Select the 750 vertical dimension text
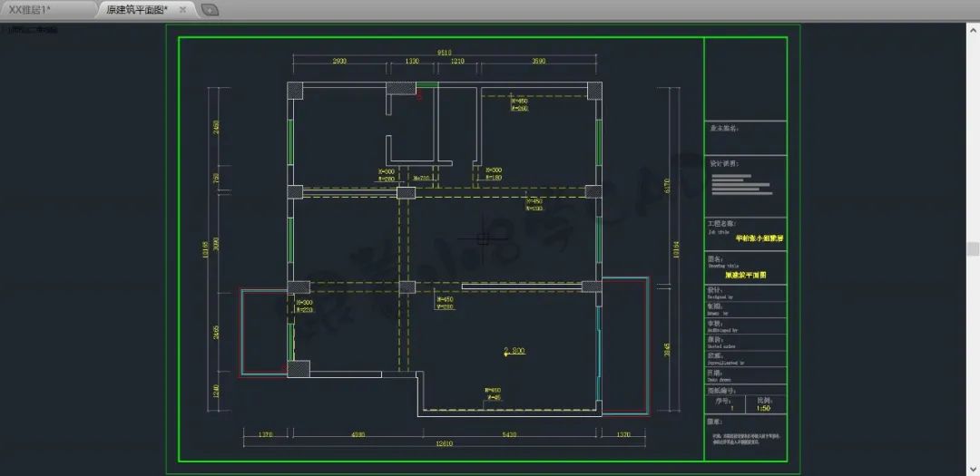980x476 pixels. point(216,178)
